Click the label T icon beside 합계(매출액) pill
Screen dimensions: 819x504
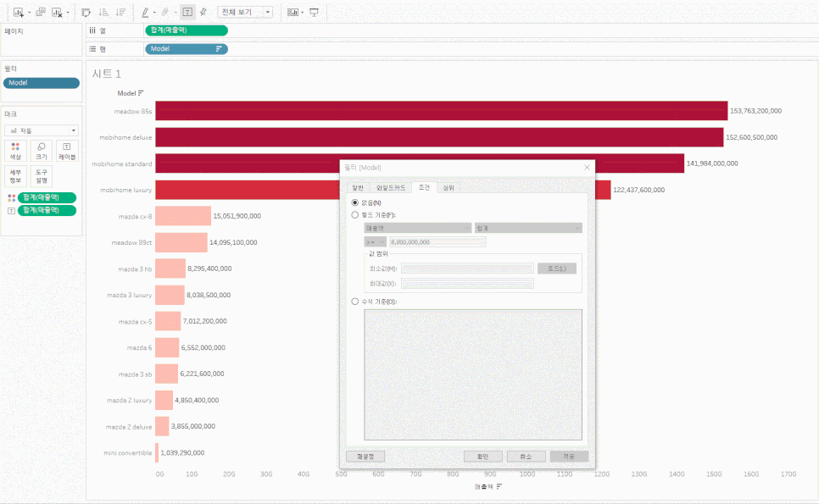(x=12, y=211)
